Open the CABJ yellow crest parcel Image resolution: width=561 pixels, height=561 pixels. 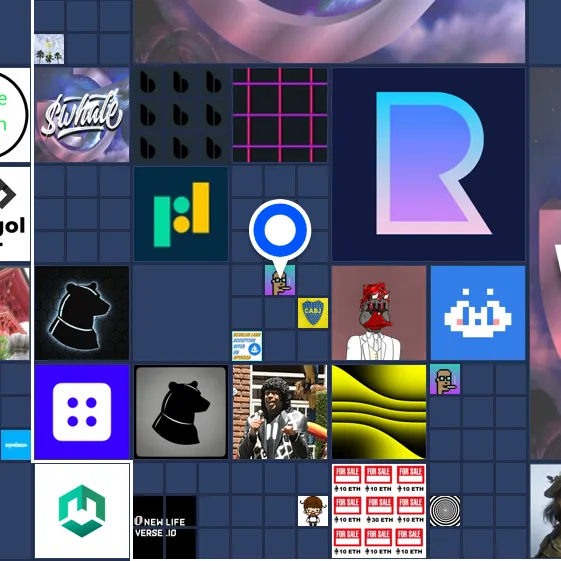click(313, 313)
